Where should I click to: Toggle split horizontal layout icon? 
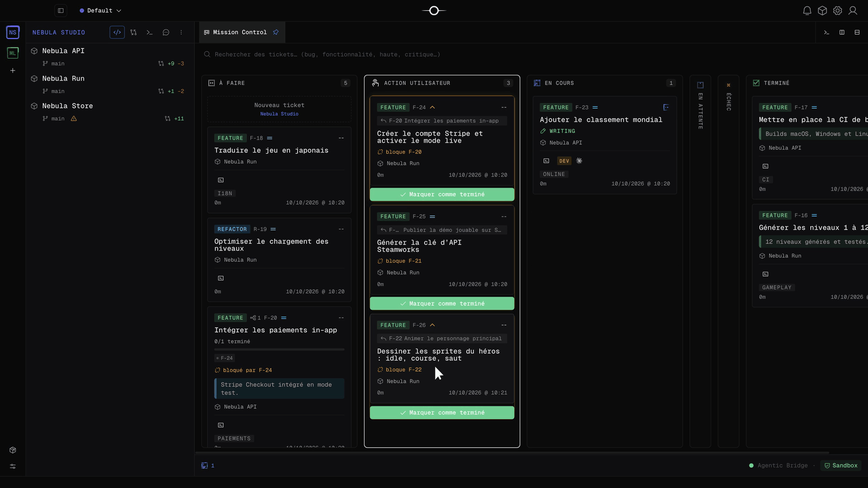[x=857, y=33]
